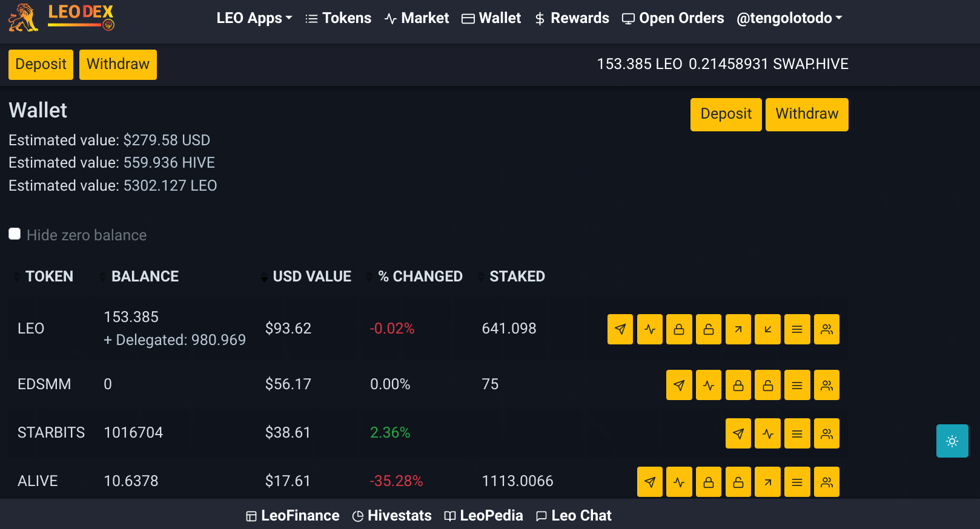The image size is (980, 529).
Task: Open the Tokens menu item
Action: 339,18
